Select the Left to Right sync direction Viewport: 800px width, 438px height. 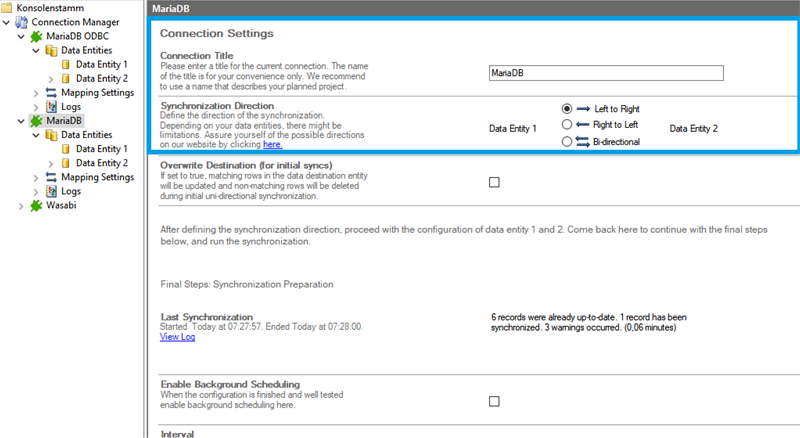click(567, 108)
